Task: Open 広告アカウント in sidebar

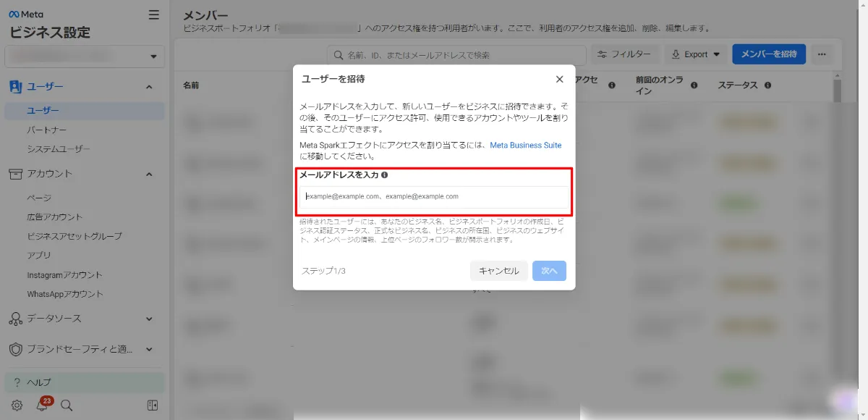Action: [x=55, y=217]
